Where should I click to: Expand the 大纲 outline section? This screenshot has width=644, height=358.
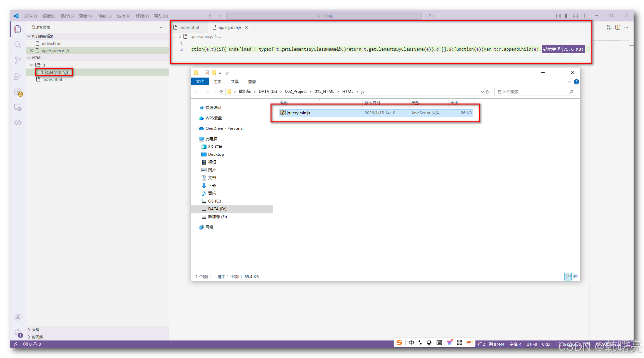tap(36, 330)
